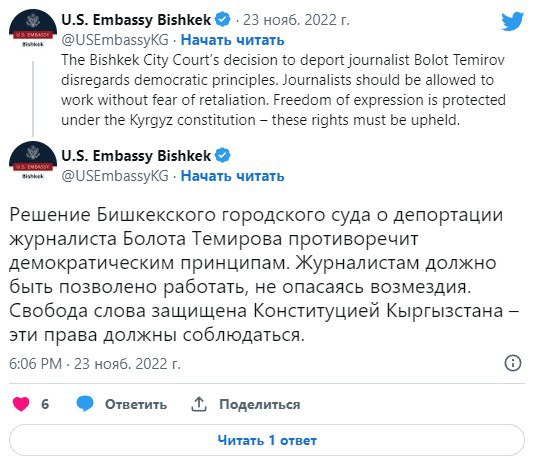The image size is (537, 461).
Task: Click the verified badge in first tweet
Action: pos(223,19)
